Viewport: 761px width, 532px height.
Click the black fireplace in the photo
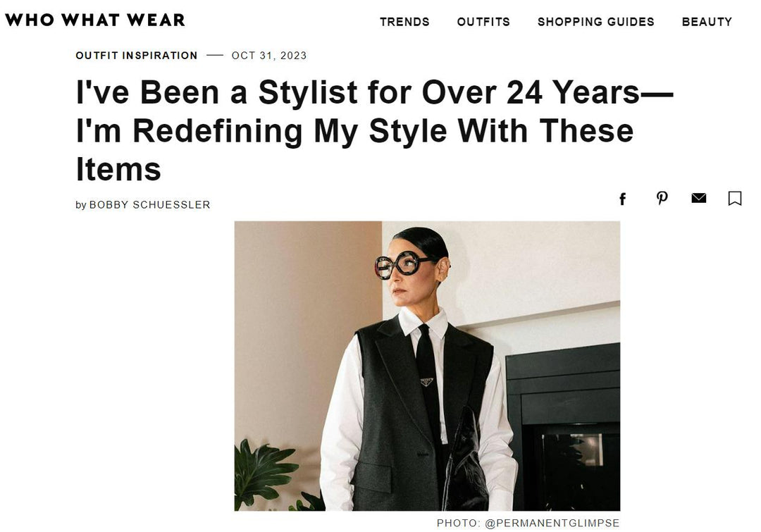click(x=563, y=427)
